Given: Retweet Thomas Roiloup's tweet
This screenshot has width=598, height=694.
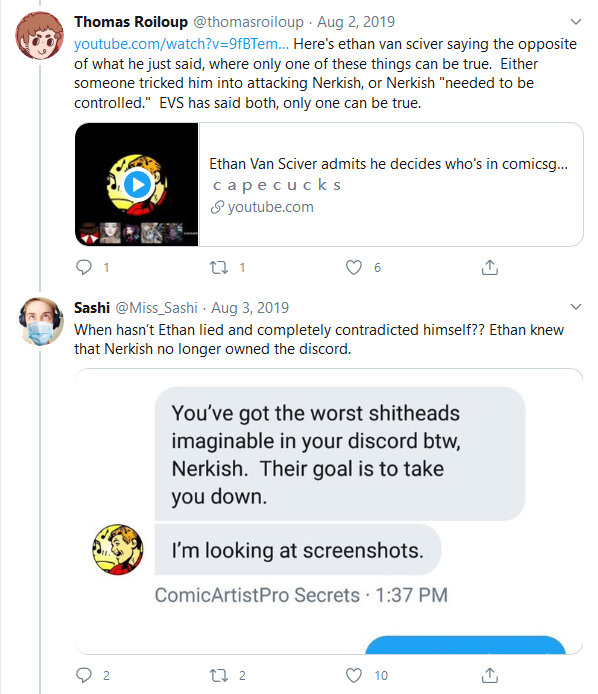Looking at the screenshot, I should 219,267.
